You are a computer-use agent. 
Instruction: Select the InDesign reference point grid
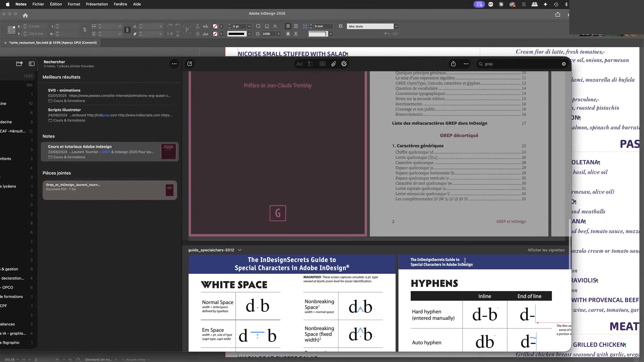click(x=11, y=30)
